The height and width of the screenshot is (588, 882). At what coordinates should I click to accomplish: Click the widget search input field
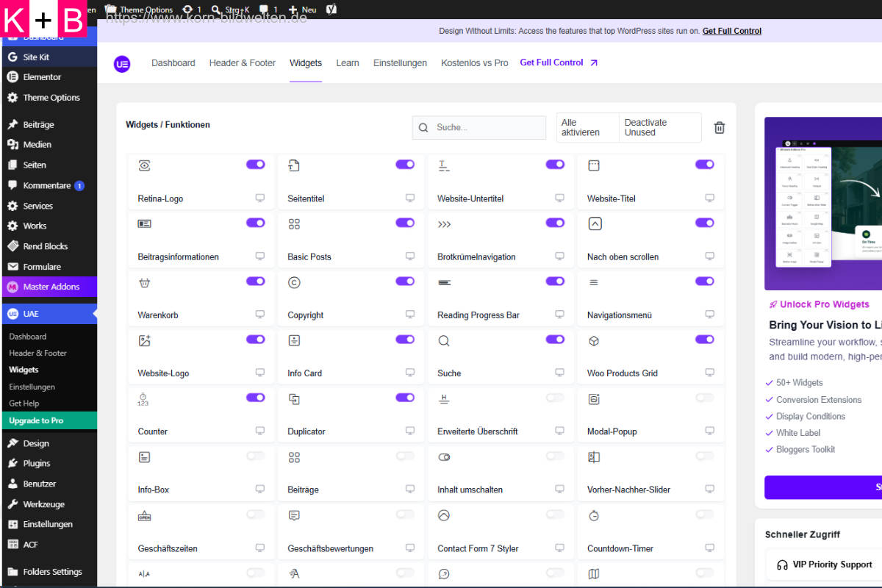pyautogui.click(x=479, y=128)
